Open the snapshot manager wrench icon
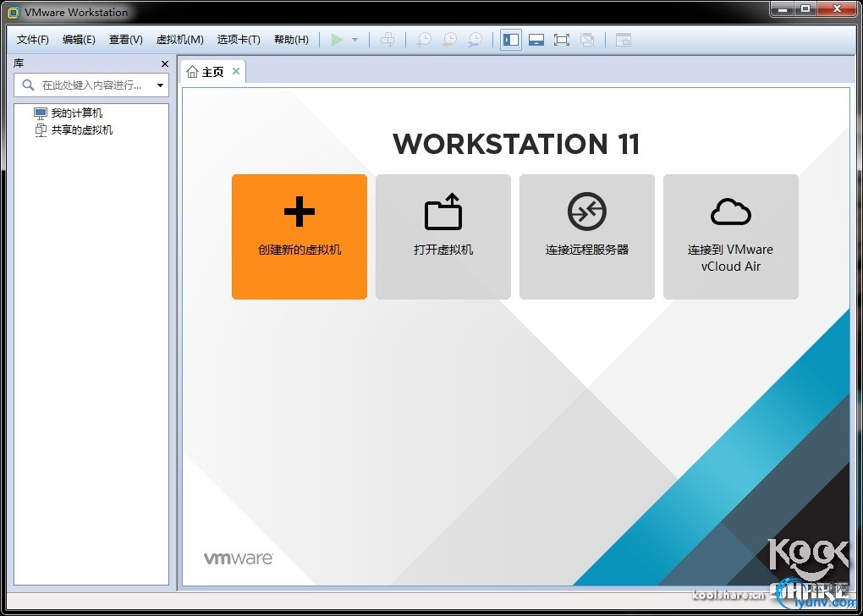The height and width of the screenshot is (616, 863). point(475,40)
